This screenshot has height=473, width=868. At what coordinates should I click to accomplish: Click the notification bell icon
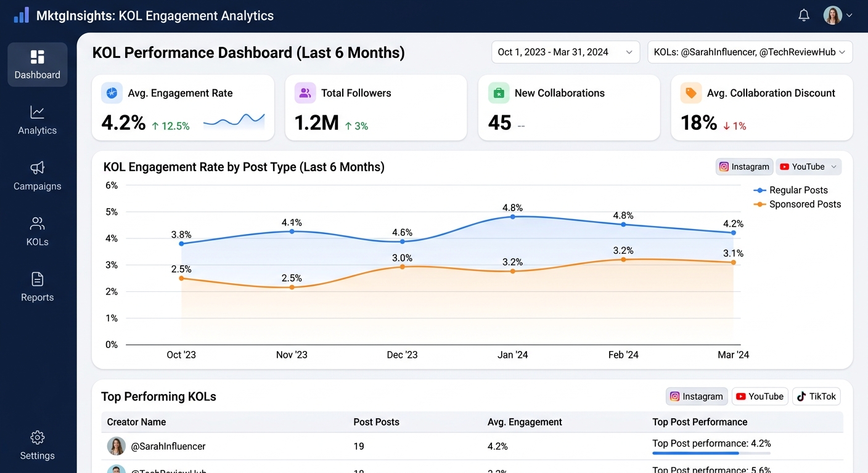[804, 15]
